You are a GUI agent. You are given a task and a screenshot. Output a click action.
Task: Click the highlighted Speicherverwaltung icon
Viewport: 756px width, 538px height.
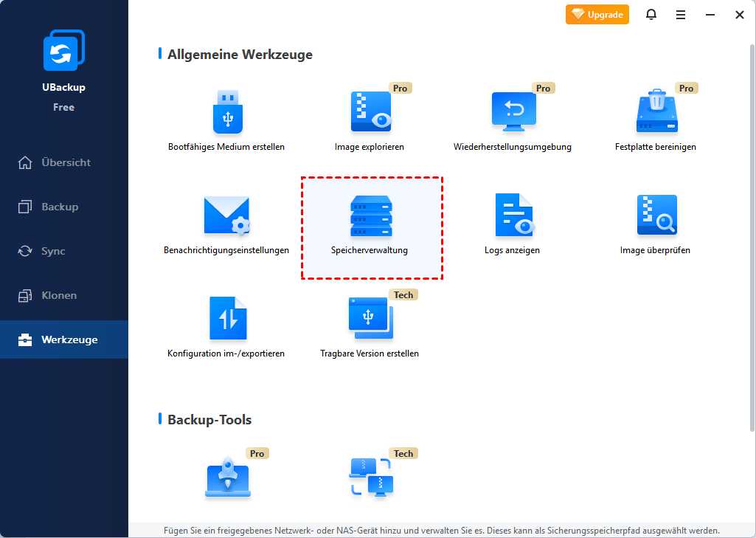(370, 215)
